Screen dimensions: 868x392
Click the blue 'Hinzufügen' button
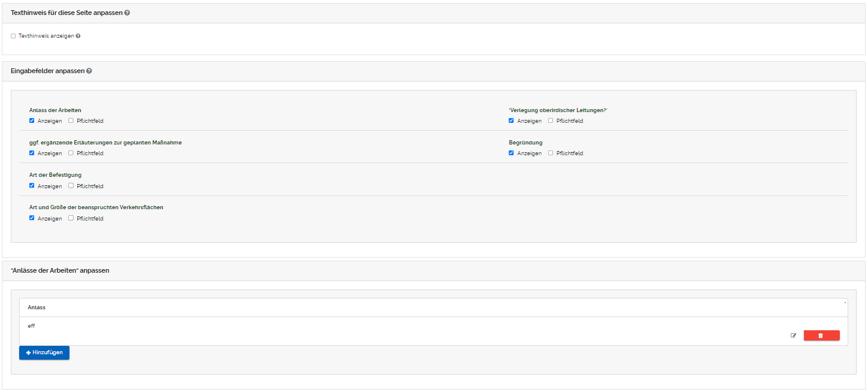[x=44, y=352]
